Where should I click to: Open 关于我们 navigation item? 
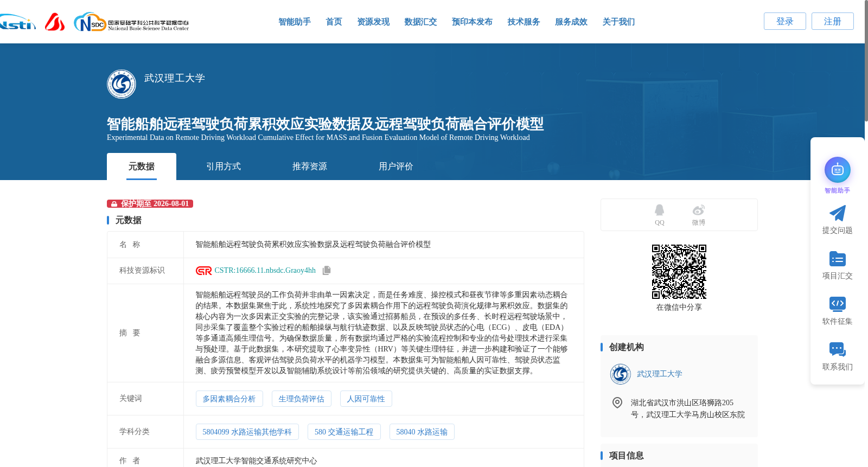pyautogui.click(x=618, y=22)
